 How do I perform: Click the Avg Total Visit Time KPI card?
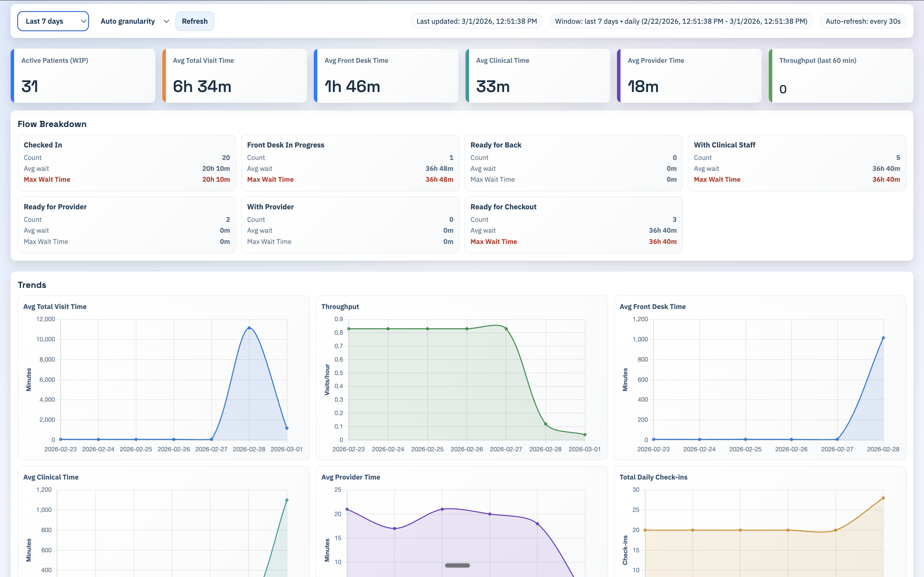(235, 75)
